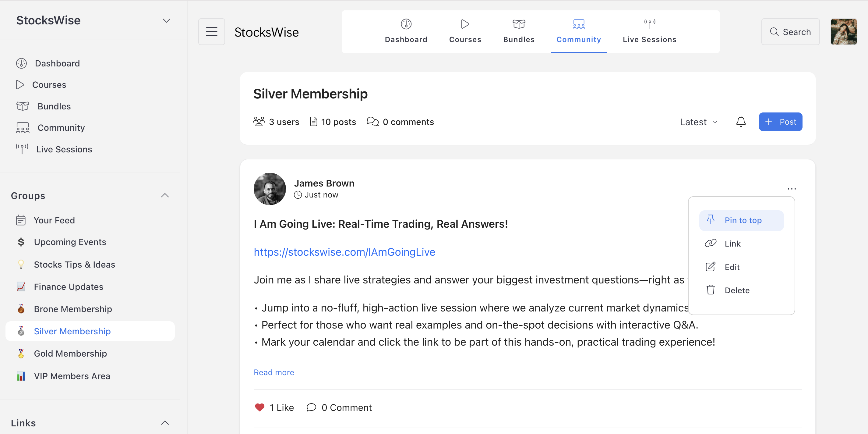Click the Live Sessions antenna icon in sidebar
The width and height of the screenshot is (868, 434).
22,149
